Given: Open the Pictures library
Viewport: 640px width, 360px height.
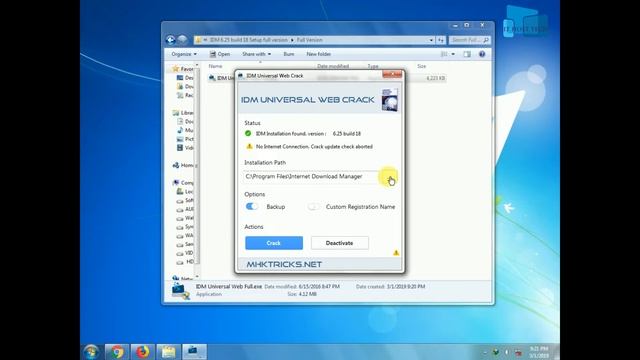Looking at the screenshot, I should pos(185,139).
